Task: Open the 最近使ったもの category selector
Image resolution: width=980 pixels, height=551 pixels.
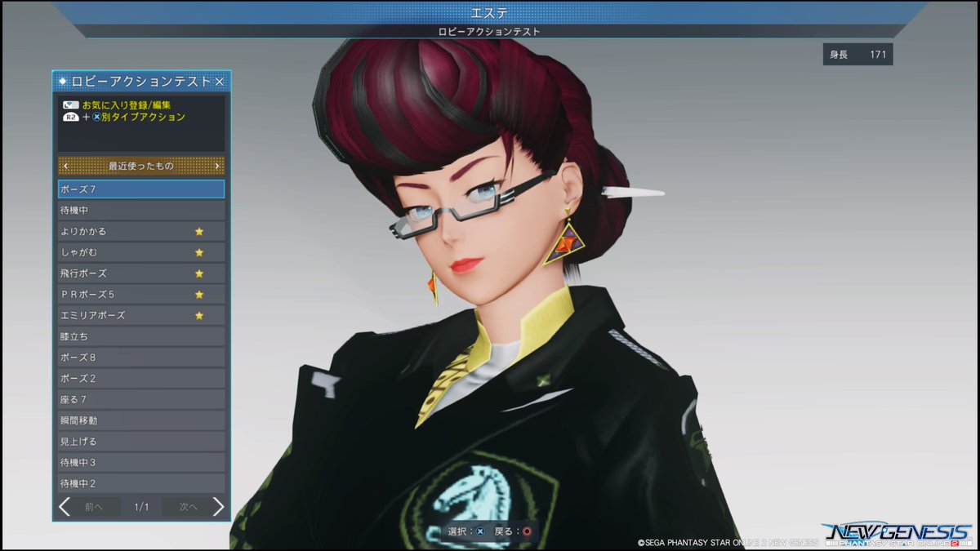Action: click(x=141, y=166)
